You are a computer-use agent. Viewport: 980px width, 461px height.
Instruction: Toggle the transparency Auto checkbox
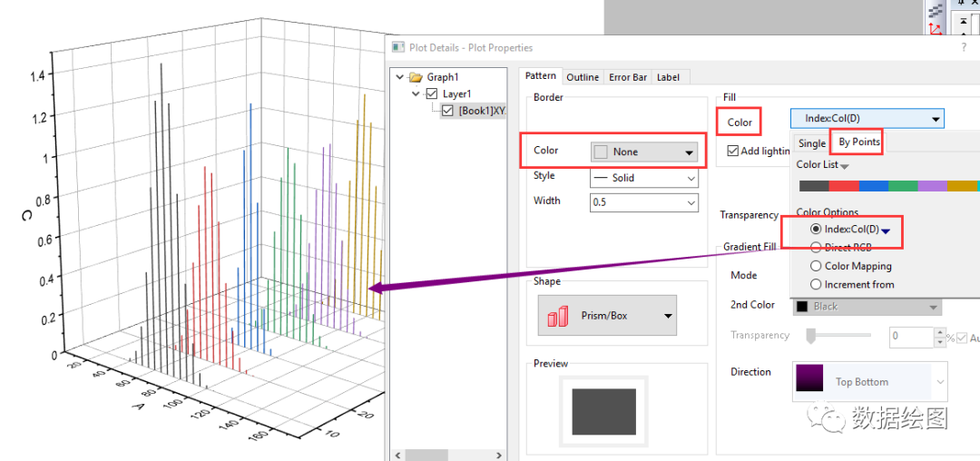[x=961, y=338]
